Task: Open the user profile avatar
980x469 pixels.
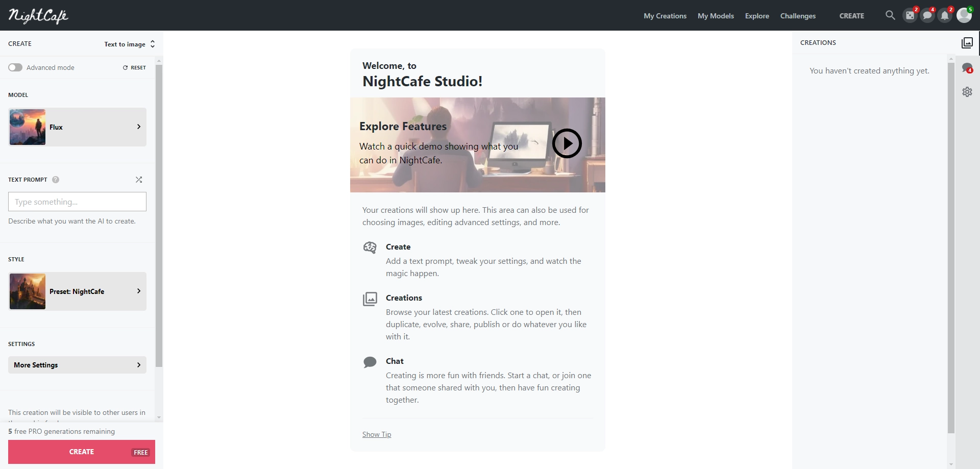Action: [964, 15]
